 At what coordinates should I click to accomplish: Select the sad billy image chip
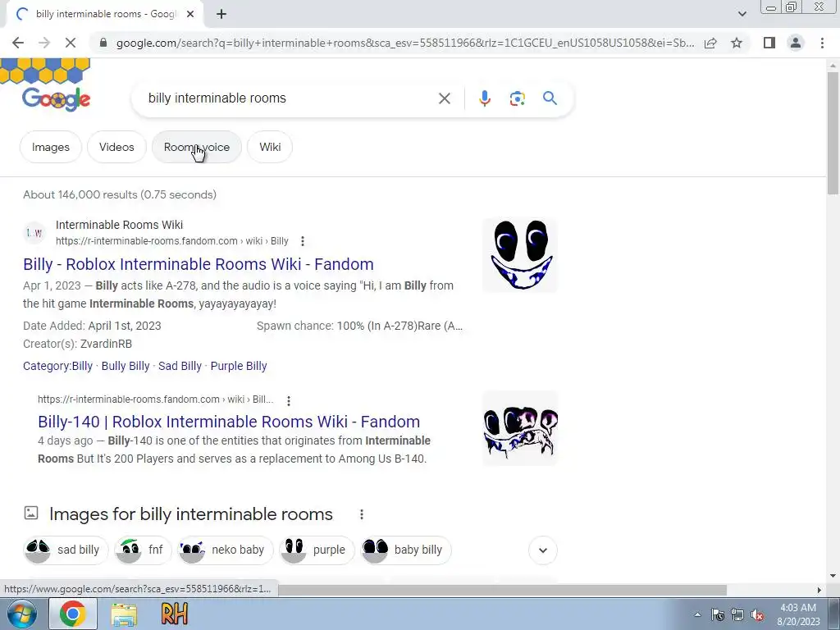(66, 550)
